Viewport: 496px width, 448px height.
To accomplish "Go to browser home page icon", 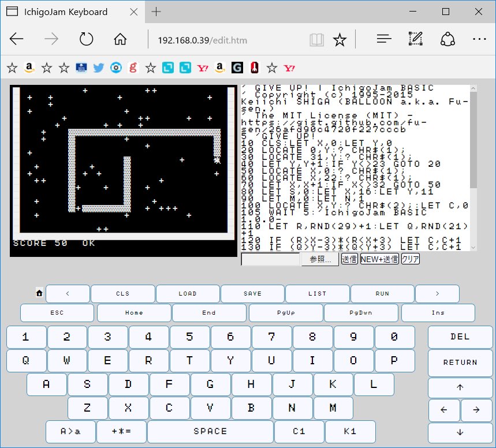I will click(x=120, y=40).
